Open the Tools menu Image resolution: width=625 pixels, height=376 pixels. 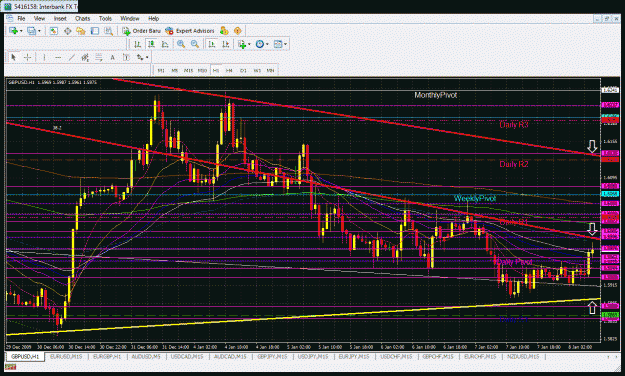(x=105, y=18)
